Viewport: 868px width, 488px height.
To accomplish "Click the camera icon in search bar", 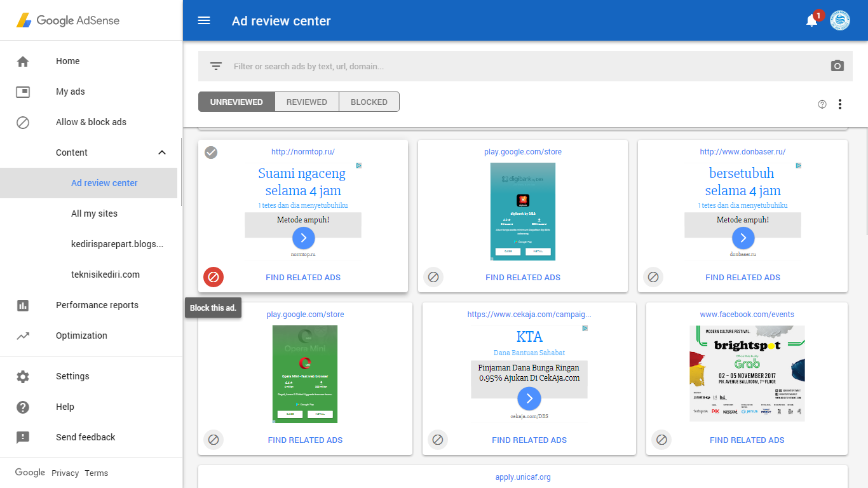I will pos(837,66).
